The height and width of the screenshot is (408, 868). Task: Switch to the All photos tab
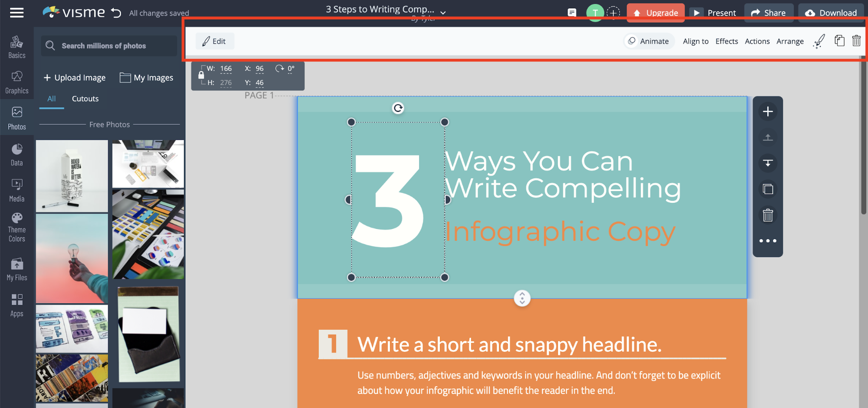click(x=51, y=99)
